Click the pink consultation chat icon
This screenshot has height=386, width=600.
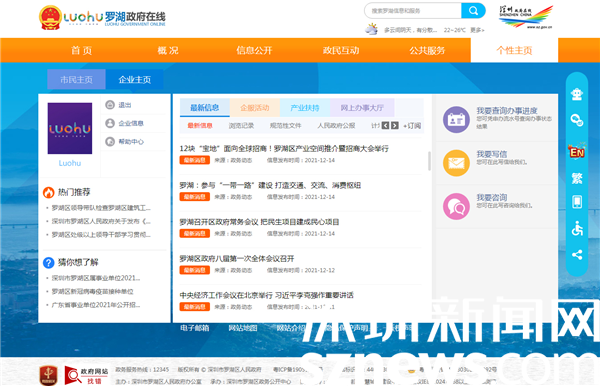(x=456, y=207)
